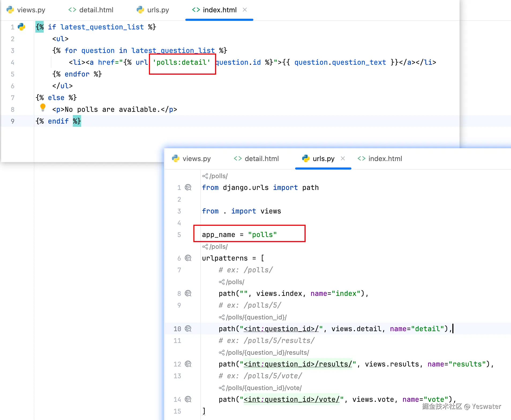Click the comment '# ex: /polls/5/results/'
511x420 pixels.
267,341
